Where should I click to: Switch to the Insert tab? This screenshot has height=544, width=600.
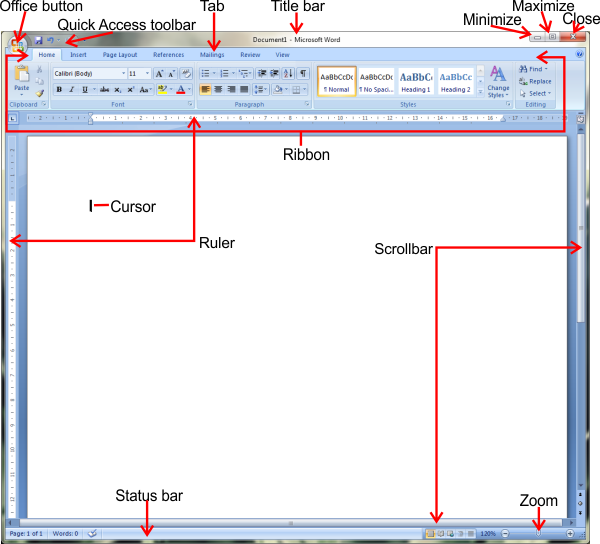coord(78,55)
